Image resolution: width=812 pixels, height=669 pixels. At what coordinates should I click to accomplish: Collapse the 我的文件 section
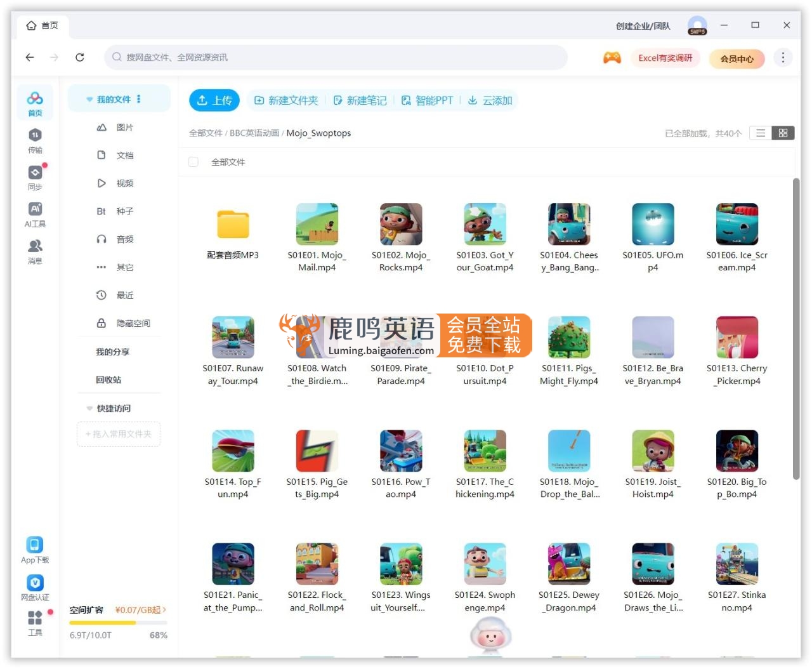coord(89,100)
